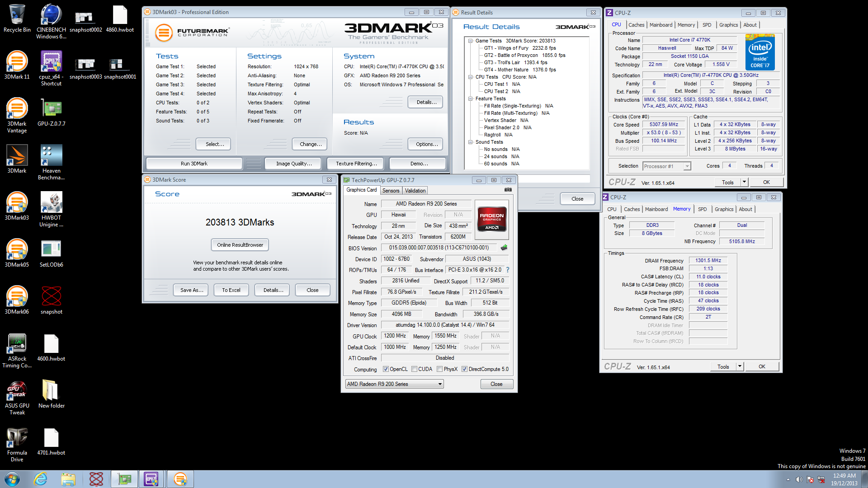Image resolution: width=868 pixels, height=488 pixels.
Task: Select GT4 - Mother Nature result row
Action: click(520, 70)
